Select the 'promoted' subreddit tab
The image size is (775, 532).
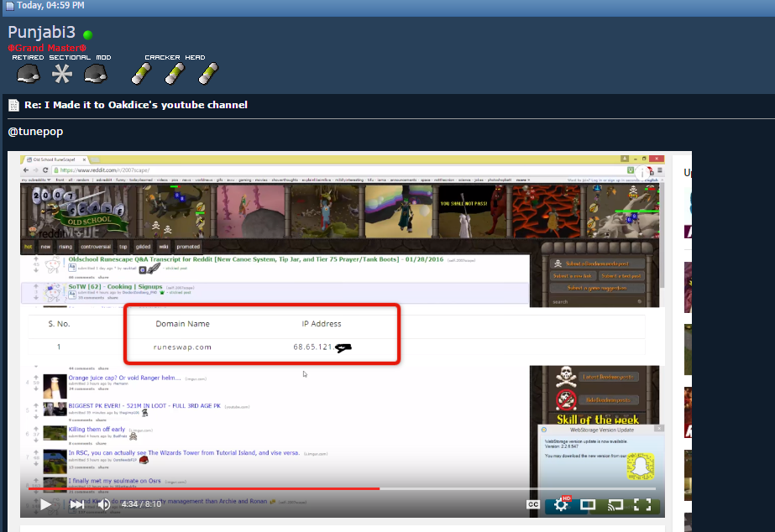[188, 247]
